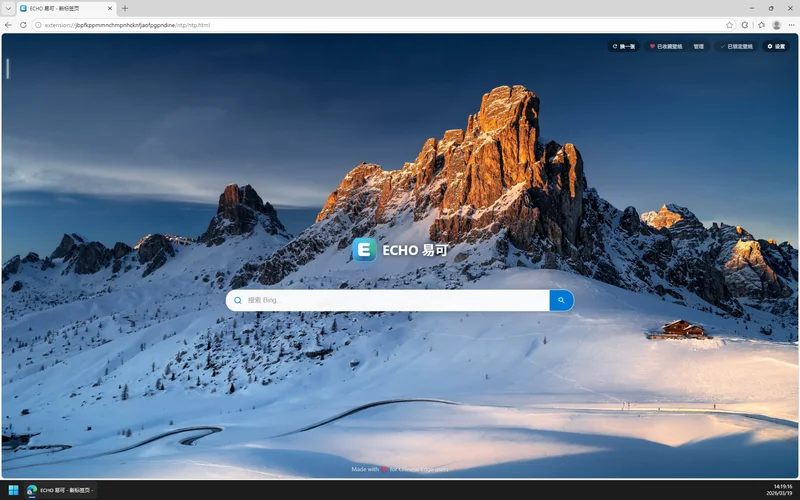Open the browser favorites list icon

tap(761, 24)
